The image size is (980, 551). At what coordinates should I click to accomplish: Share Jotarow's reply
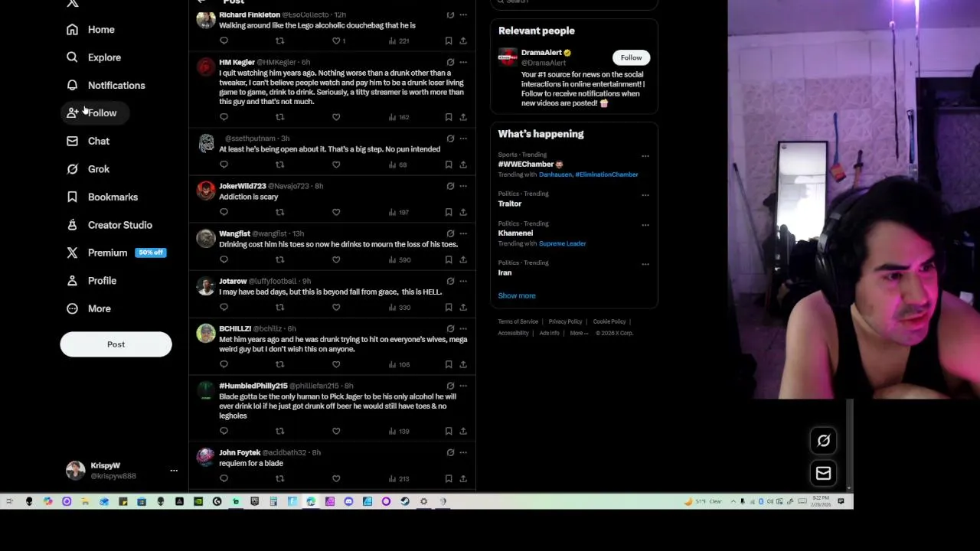463,307
